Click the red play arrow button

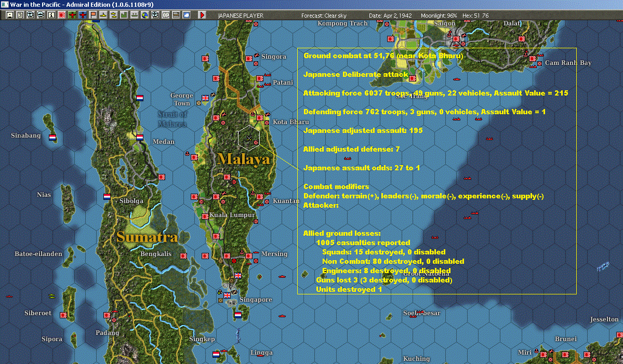(x=202, y=15)
